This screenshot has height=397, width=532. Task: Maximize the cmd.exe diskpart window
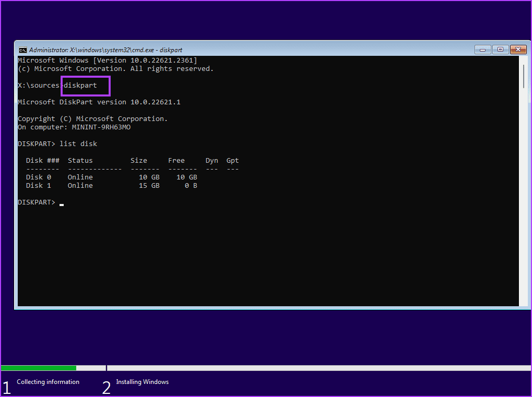500,50
